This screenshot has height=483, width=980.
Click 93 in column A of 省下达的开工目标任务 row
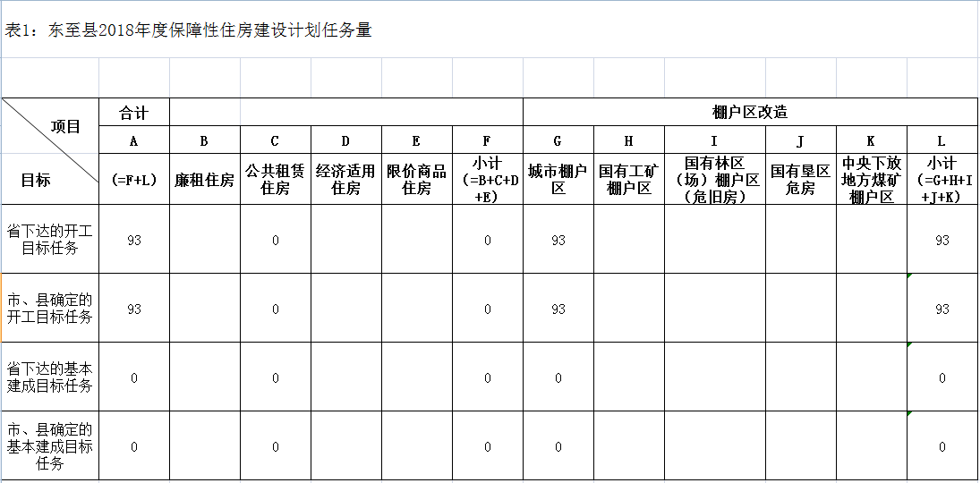pyautogui.click(x=133, y=240)
